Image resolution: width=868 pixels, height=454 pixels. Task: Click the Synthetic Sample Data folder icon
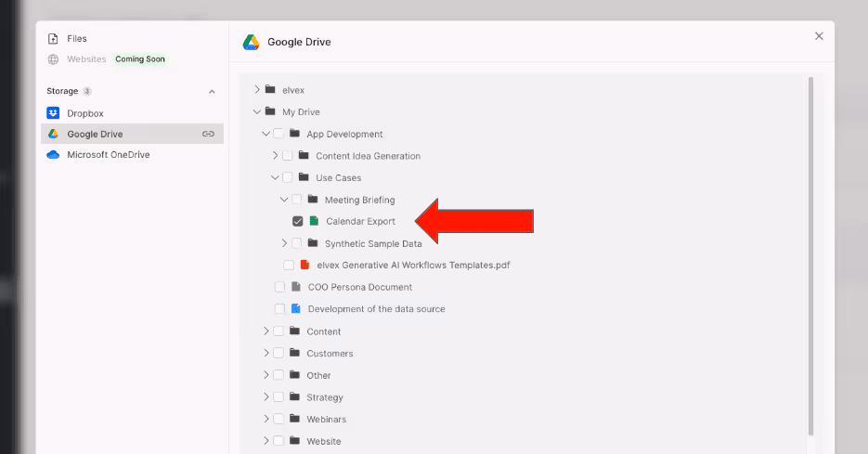click(313, 242)
